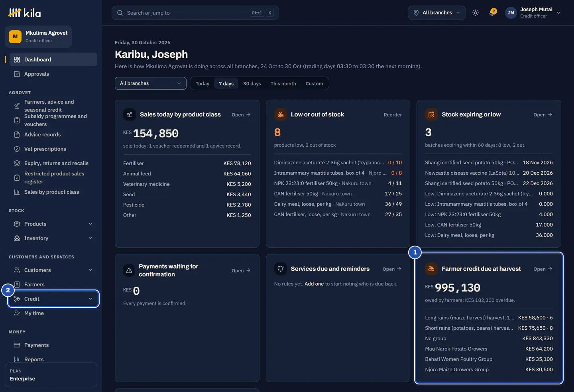Select the 30 days range tab
Screen dimensions: 574x392
tap(252, 84)
